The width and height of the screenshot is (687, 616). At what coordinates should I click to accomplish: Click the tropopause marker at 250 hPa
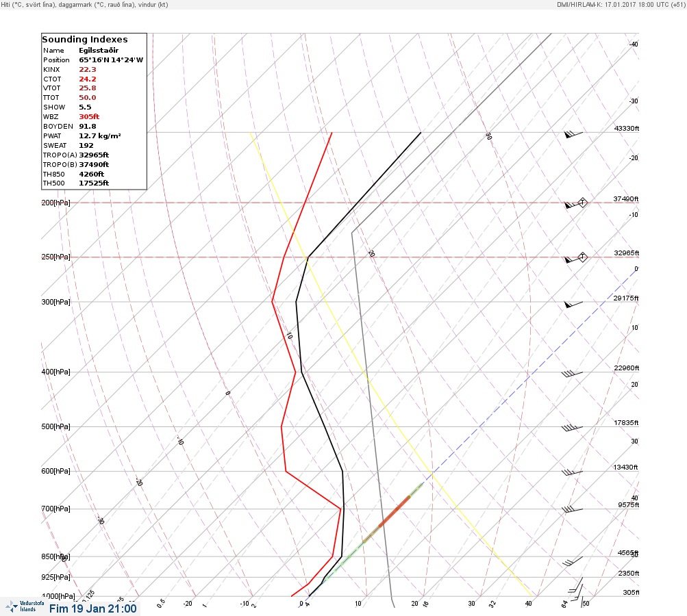(x=582, y=257)
